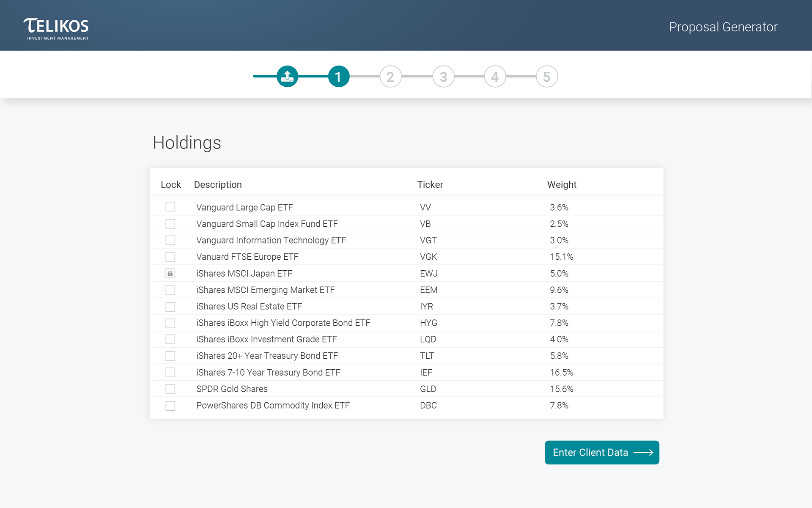Lock the Vanguard Large Cap ETF holding
The height and width of the screenshot is (508, 812).
click(x=170, y=207)
